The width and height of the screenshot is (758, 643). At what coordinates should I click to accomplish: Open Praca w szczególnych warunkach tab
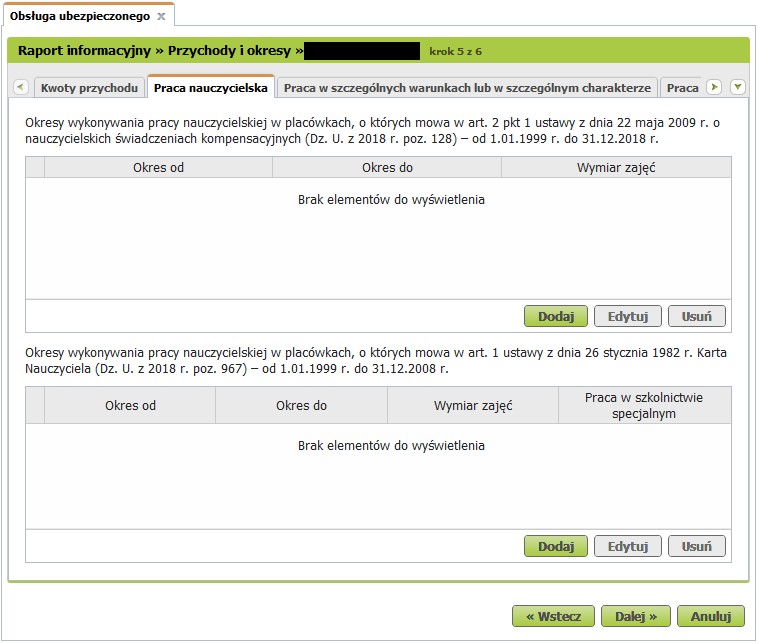467,88
